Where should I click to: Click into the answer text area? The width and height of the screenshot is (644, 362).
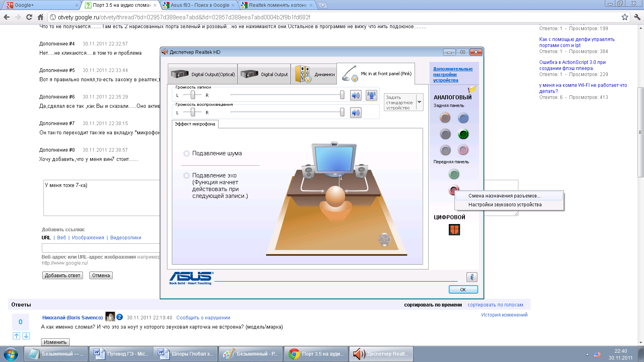tap(101, 198)
